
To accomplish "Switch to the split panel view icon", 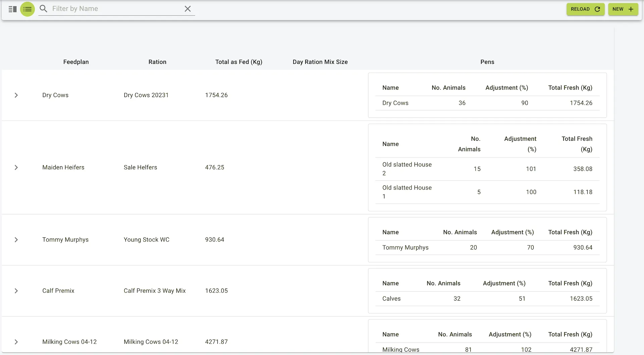I will [x=12, y=9].
